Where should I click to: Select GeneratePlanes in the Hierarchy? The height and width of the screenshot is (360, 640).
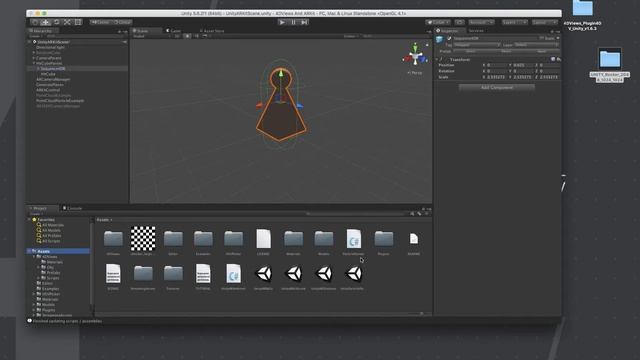point(50,84)
